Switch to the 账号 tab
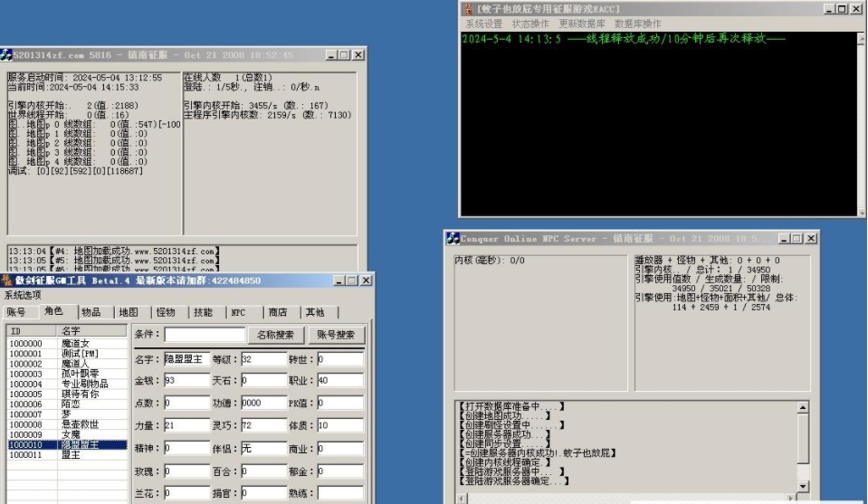 coord(16,312)
